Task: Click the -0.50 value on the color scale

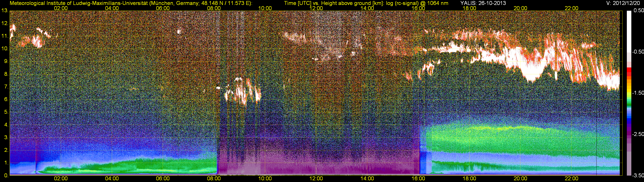Action: pos(638,52)
